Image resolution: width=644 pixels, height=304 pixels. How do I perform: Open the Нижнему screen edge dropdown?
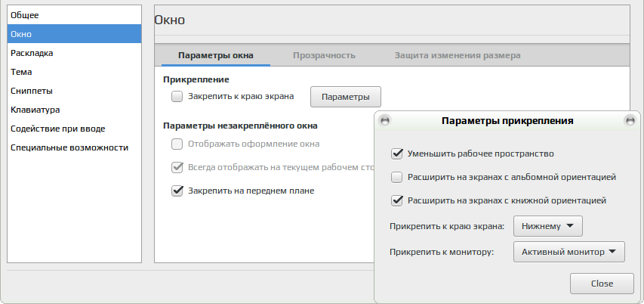coord(548,226)
